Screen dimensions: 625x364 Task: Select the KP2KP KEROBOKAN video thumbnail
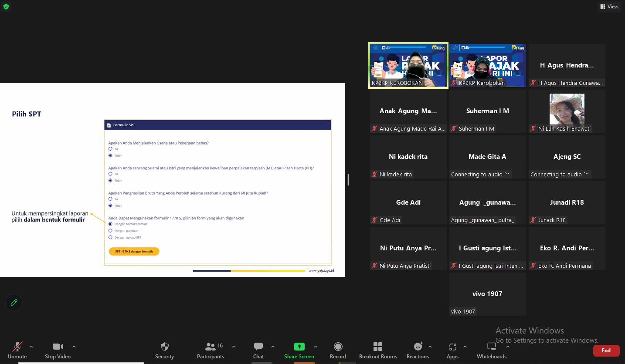click(x=408, y=65)
